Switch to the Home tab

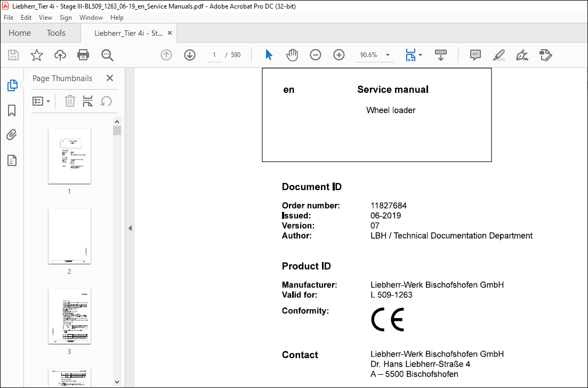pyautogui.click(x=20, y=33)
